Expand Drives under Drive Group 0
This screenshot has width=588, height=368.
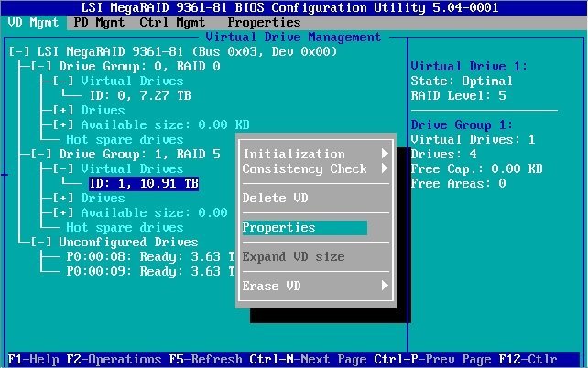[63, 110]
